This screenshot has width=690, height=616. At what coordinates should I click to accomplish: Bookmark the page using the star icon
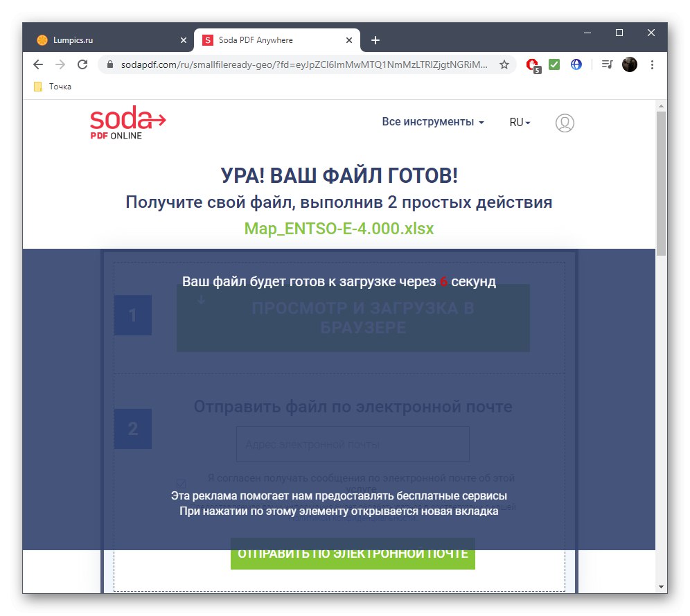click(504, 64)
